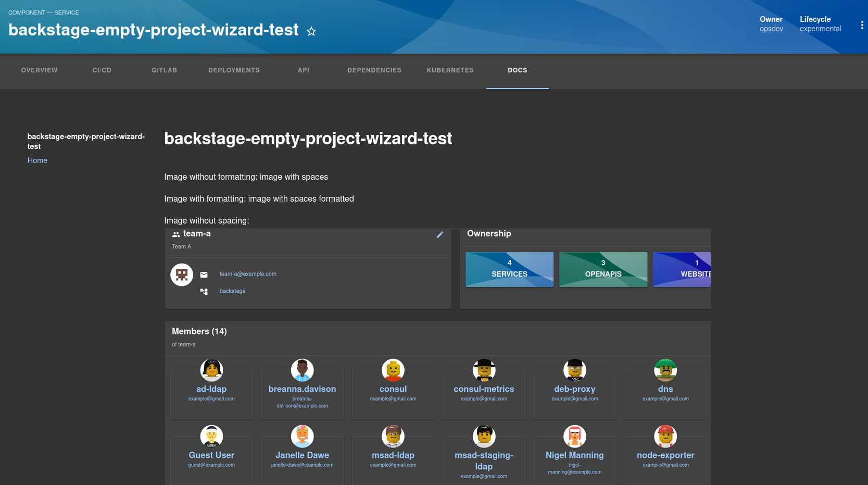Image resolution: width=868 pixels, height=485 pixels.
Task: Open the three-dot overflow menu
Action: 862,24
